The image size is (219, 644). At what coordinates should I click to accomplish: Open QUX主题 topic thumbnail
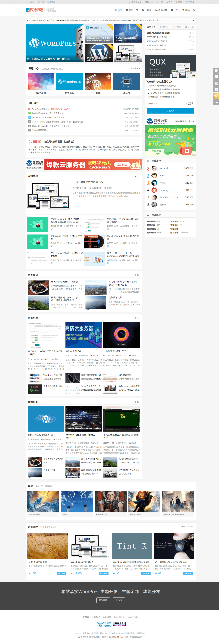pos(41,82)
